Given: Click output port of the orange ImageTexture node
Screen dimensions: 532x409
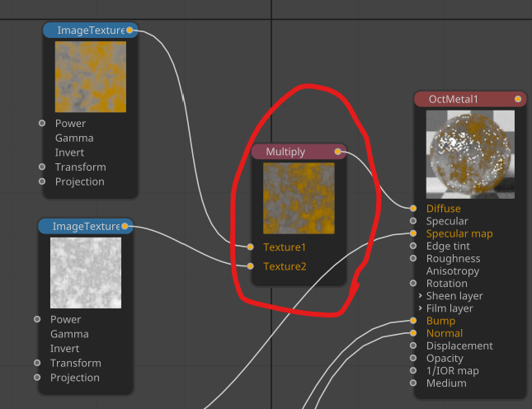Looking at the screenshot, I should coord(129,31).
